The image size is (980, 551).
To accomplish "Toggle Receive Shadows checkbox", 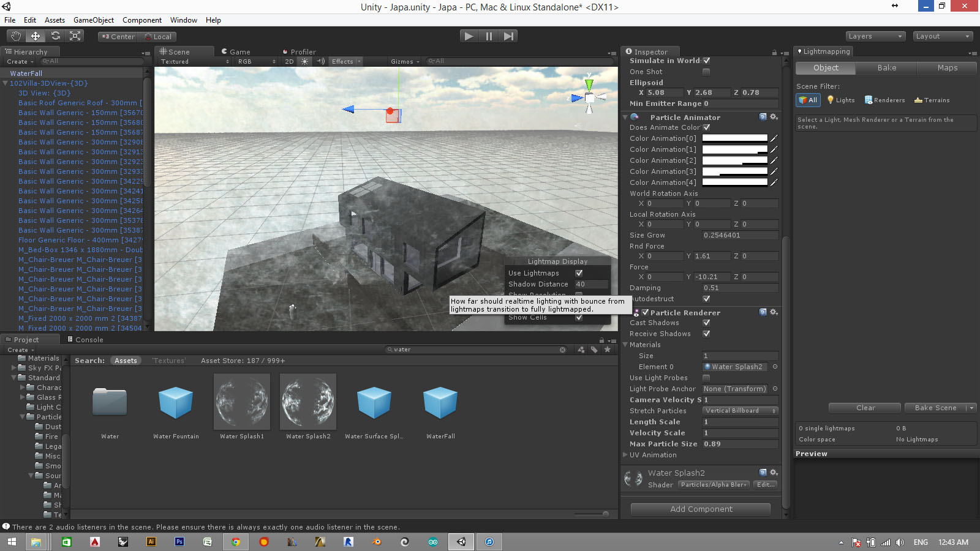I will point(706,334).
